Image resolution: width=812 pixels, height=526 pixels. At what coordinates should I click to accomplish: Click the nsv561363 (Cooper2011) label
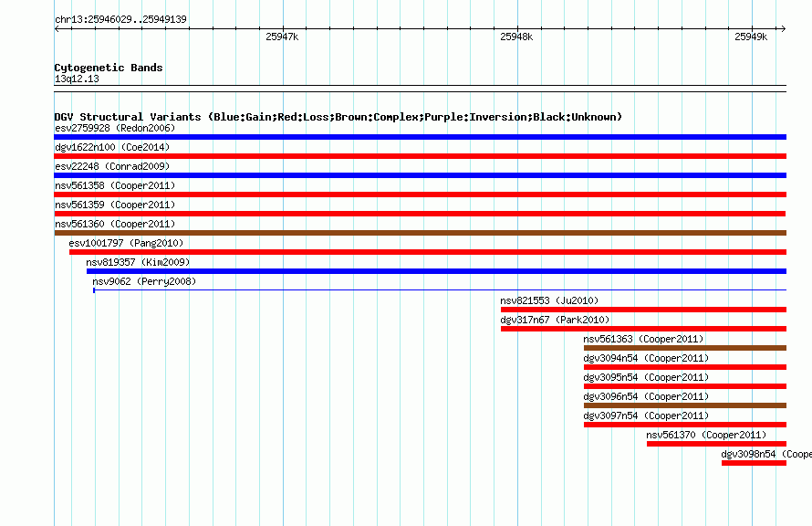pyautogui.click(x=644, y=339)
